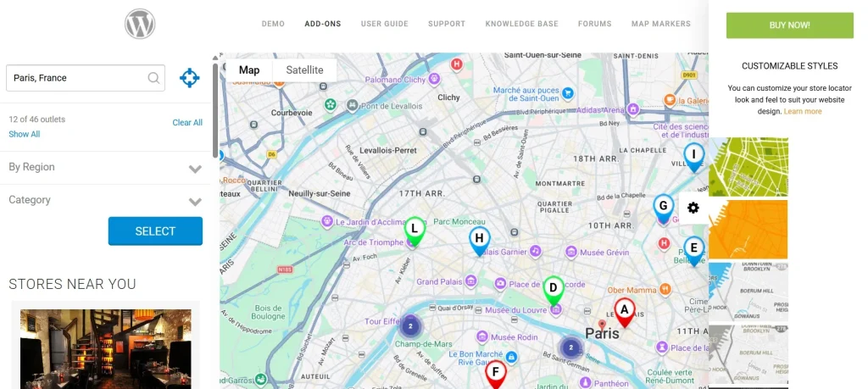Click the Musée du Louvre map icon
Image resolution: width=868 pixels, height=389 pixels.
[556, 310]
